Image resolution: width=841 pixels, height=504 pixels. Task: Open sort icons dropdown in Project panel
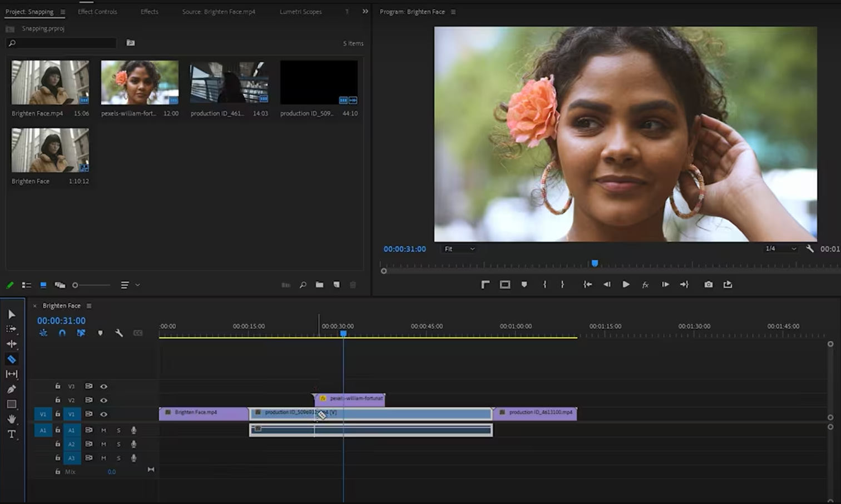[x=130, y=285]
